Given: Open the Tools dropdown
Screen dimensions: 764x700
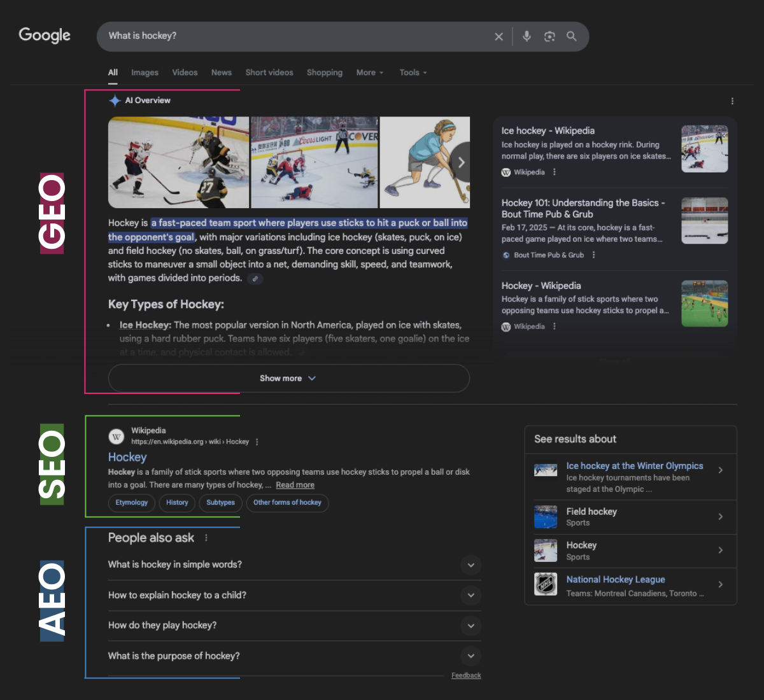Looking at the screenshot, I should tap(413, 73).
